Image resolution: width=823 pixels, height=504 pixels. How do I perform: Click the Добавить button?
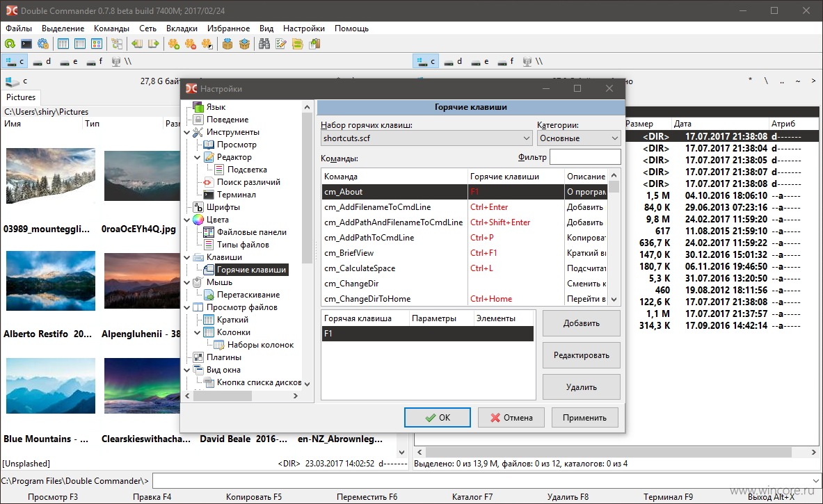click(x=582, y=323)
